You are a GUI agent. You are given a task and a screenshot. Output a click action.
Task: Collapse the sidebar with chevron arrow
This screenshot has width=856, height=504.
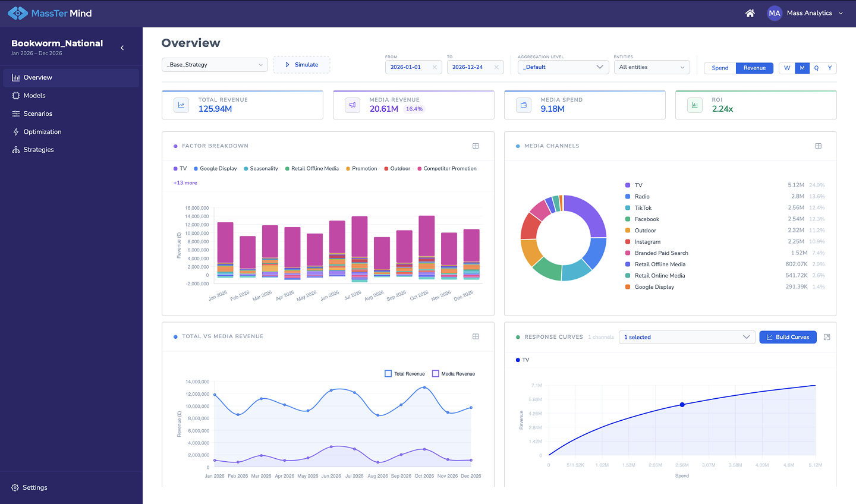coord(122,48)
